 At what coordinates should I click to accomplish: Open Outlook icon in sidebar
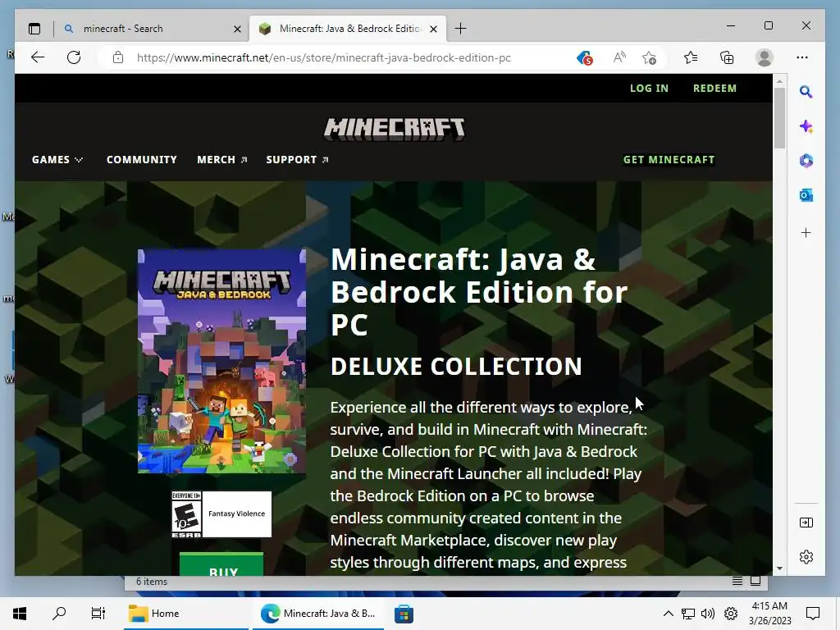click(x=806, y=195)
